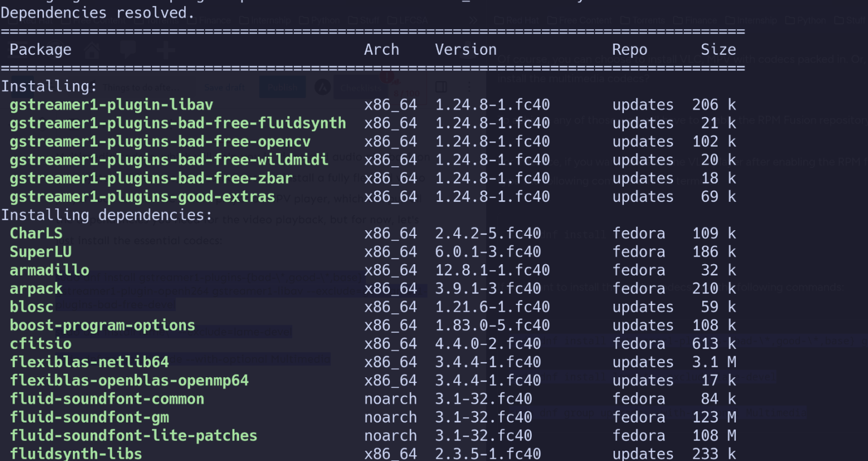The height and width of the screenshot is (461, 868).
Task: Toggle the split-view layout icon at top right
Action: [441, 86]
